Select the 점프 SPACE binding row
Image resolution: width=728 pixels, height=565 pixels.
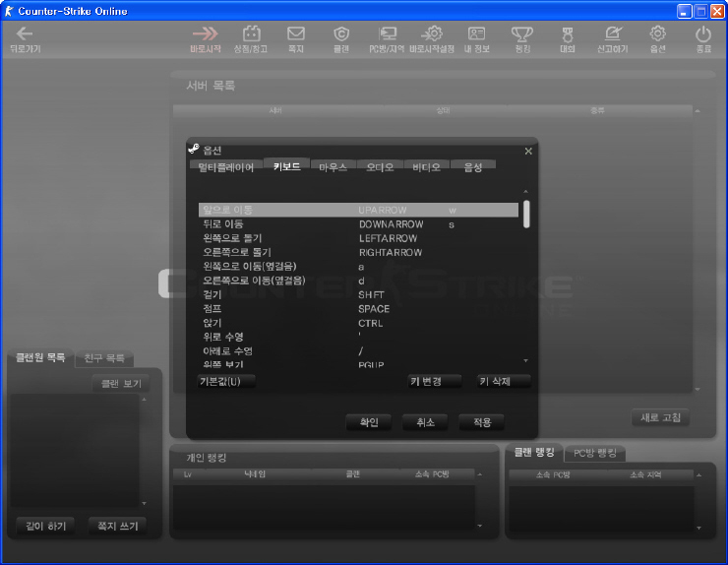coord(358,309)
